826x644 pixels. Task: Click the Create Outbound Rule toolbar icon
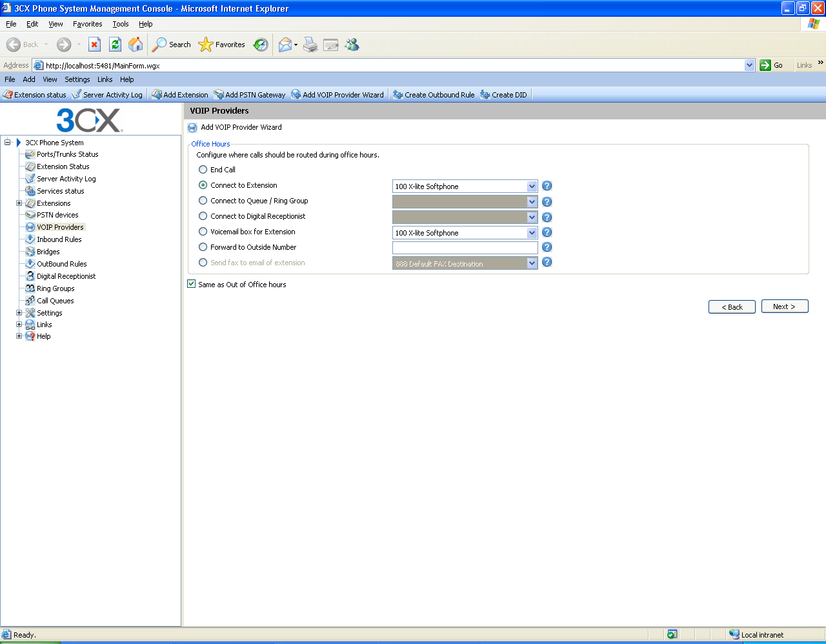click(398, 95)
